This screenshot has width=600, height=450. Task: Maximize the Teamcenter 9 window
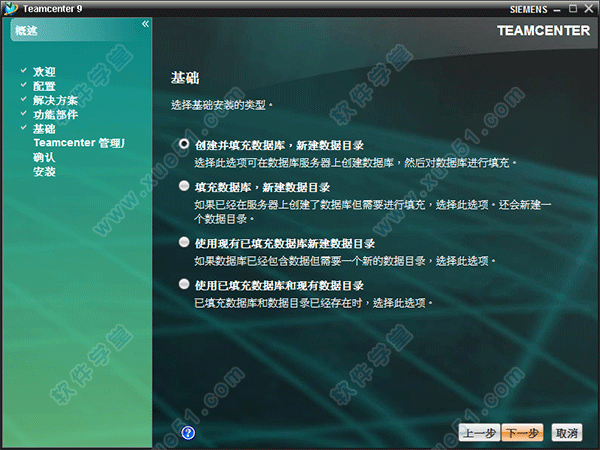(x=573, y=8)
